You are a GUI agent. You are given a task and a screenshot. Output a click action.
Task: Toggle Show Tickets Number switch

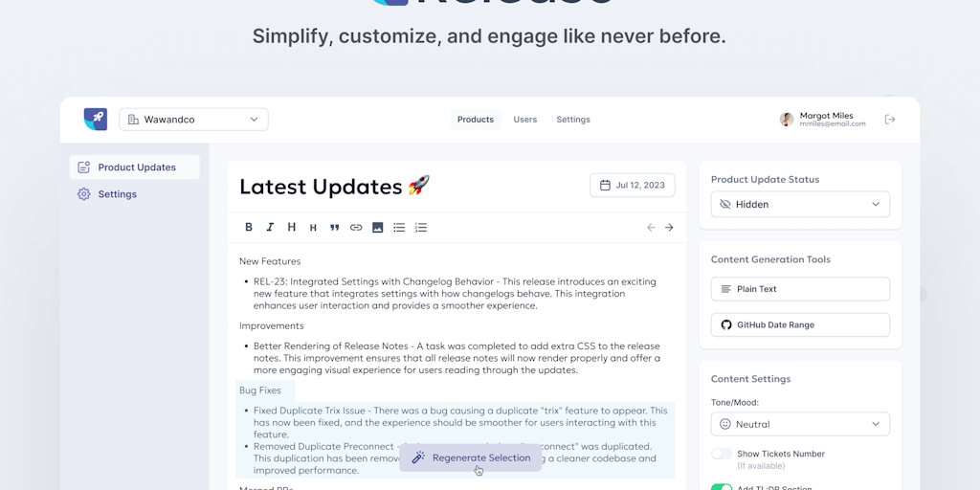tap(722, 454)
